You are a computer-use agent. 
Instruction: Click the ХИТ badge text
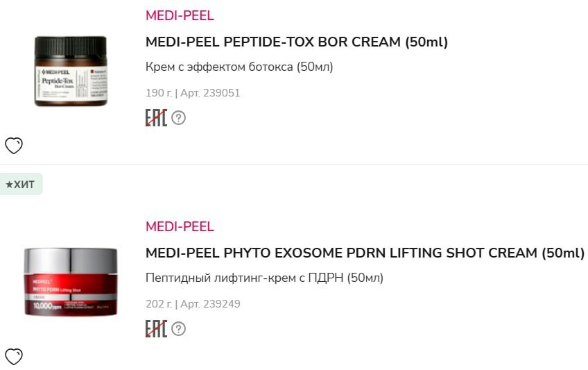point(24,185)
